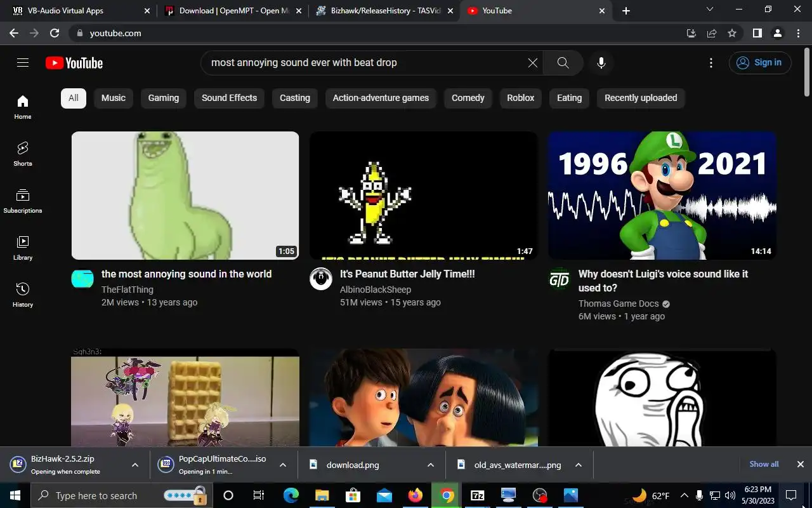This screenshot has width=812, height=508.
Task: Click the Thomas Game Docs channel name
Action: pos(619,304)
